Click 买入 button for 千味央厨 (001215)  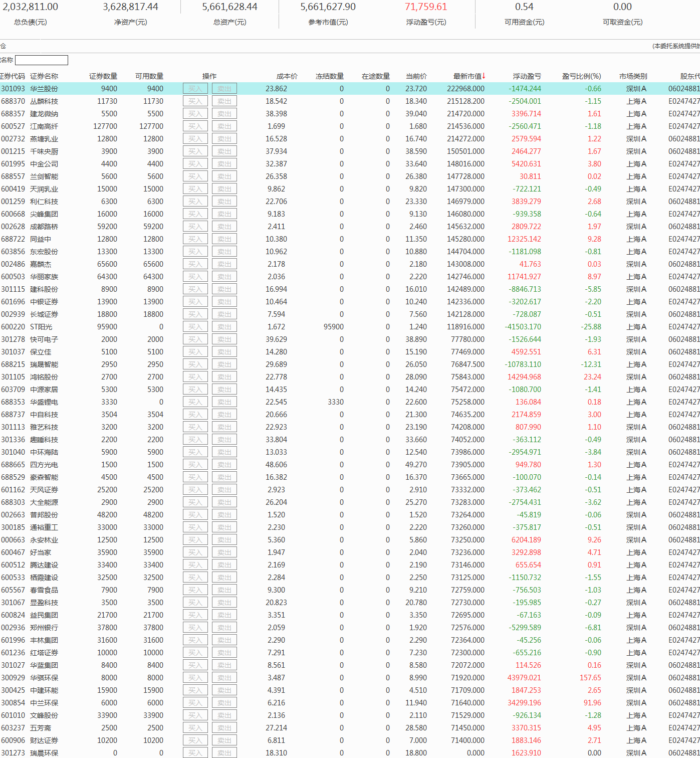point(195,151)
